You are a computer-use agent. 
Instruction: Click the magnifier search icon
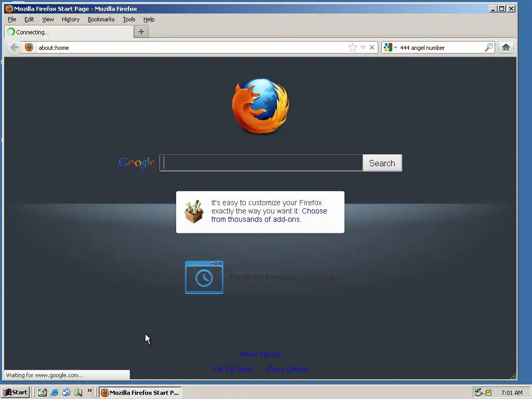coord(488,47)
